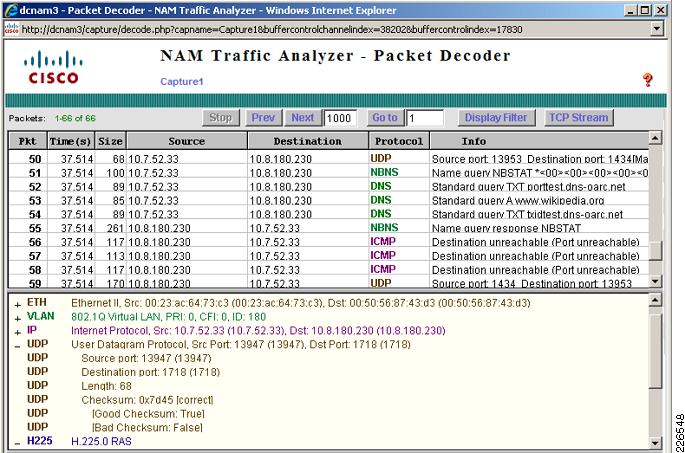
Task: Click the 'Internet Protocol, Src:' IP line
Action: [x=258, y=331]
